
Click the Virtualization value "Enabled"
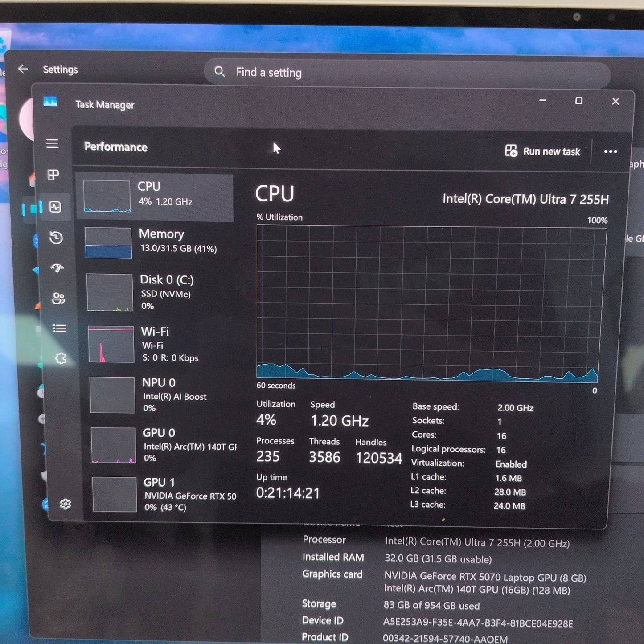[x=511, y=464]
